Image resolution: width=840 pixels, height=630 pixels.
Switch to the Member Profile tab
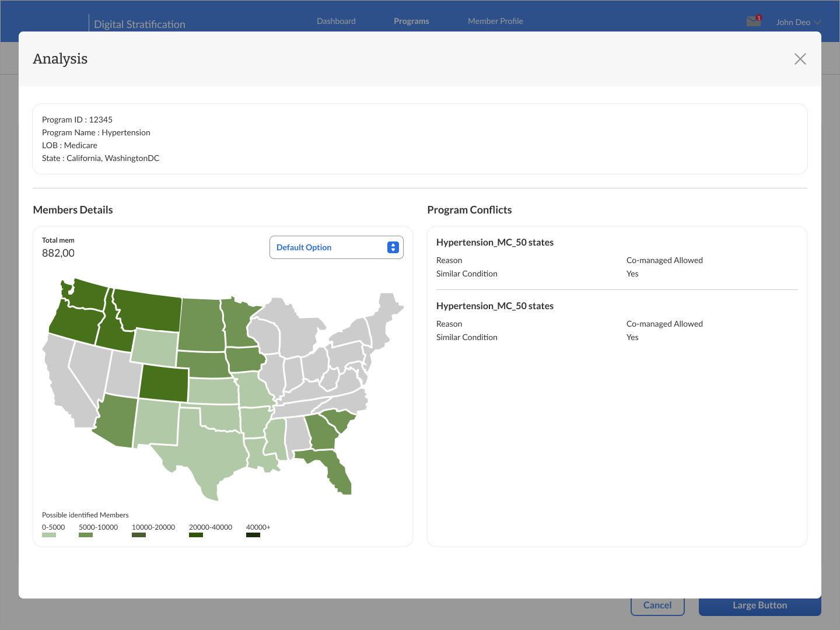tap(495, 21)
